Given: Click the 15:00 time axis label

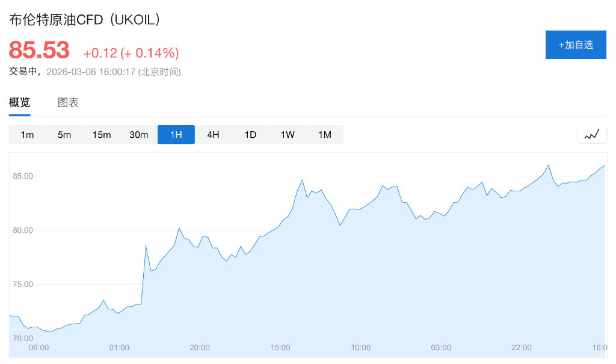Looking at the screenshot, I should [280, 348].
